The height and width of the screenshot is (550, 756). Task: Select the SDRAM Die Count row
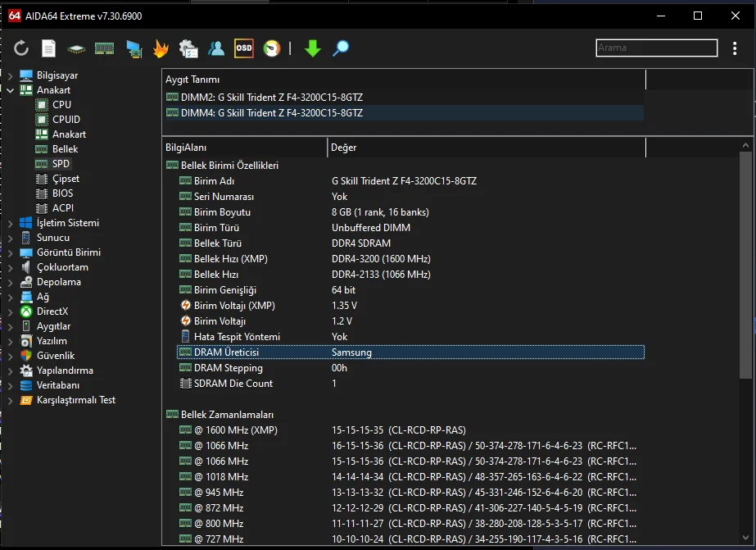coord(411,384)
